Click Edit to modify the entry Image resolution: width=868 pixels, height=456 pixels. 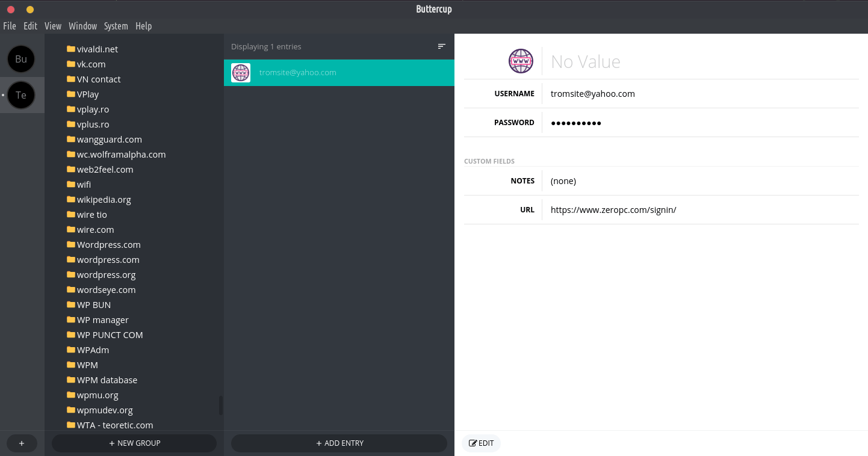coord(481,443)
